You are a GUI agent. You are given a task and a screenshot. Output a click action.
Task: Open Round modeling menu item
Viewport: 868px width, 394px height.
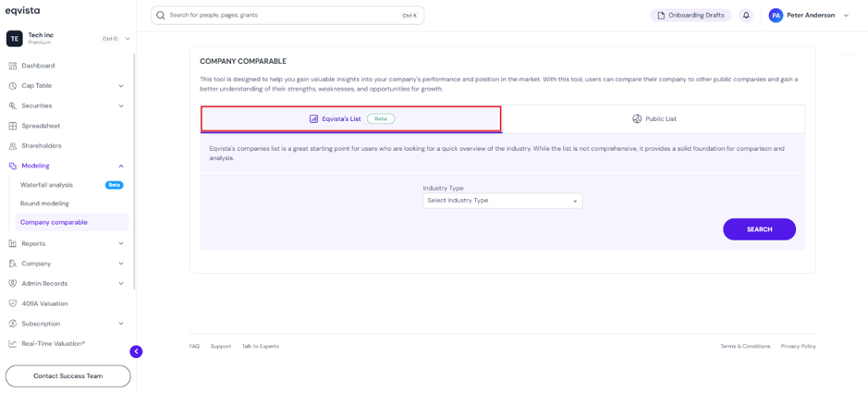click(x=45, y=203)
